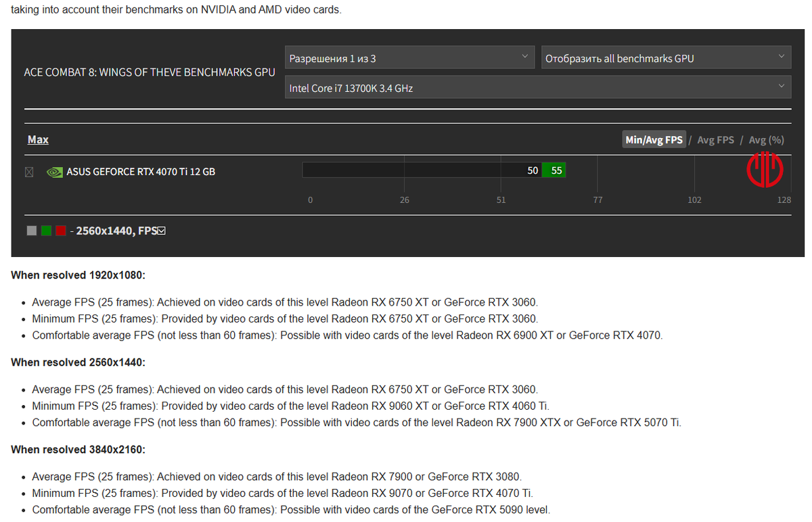Click the line mentioning GeForce RTX 5090 level
Viewport: 812px width, 522px height.
coord(291,510)
